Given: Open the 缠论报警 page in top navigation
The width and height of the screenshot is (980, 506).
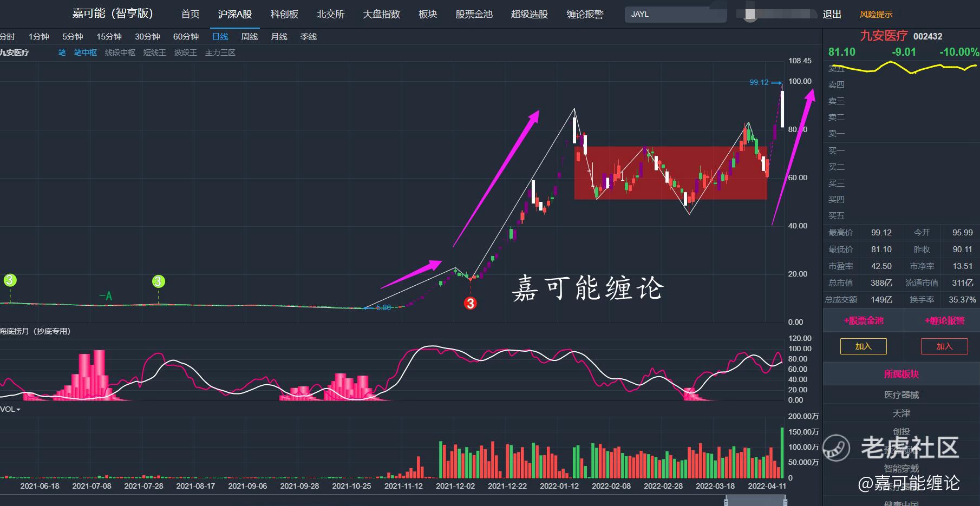Looking at the screenshot, I should point(585,14).
